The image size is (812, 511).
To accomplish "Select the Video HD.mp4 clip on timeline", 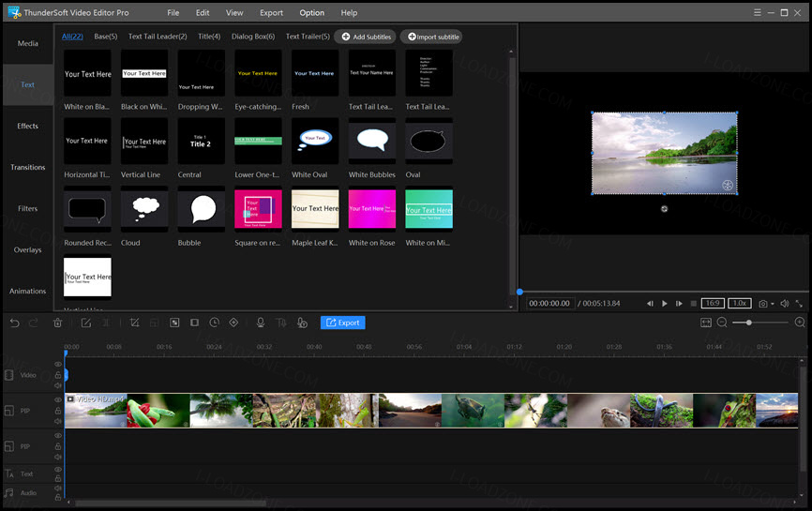I will click(x=431, y=411).
